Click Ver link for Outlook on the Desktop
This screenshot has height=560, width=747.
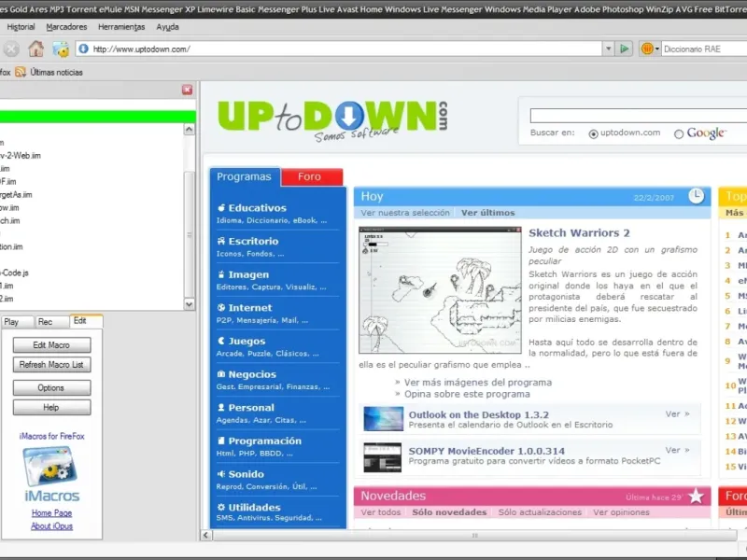pyautogui.click(x=678, y=413)
